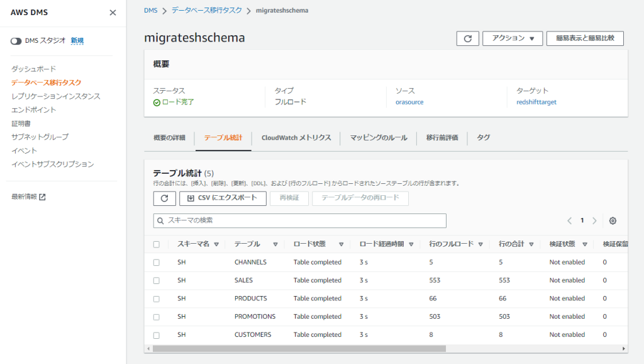Click the magnifier icon in the schema search

click(x=160, y=221)
